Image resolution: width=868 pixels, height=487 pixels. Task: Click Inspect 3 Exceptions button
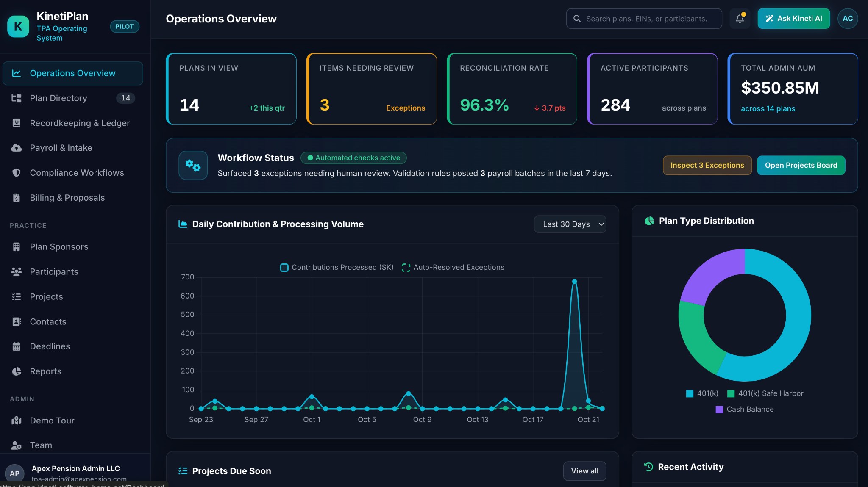[707, 165]
